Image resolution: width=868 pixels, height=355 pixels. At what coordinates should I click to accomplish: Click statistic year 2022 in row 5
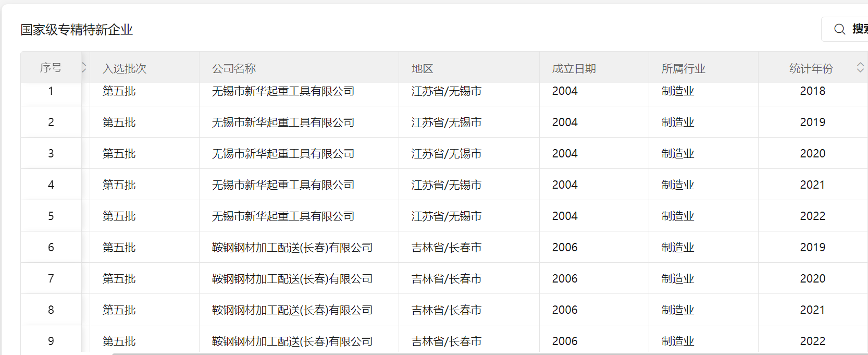click(x=813, y=216)
